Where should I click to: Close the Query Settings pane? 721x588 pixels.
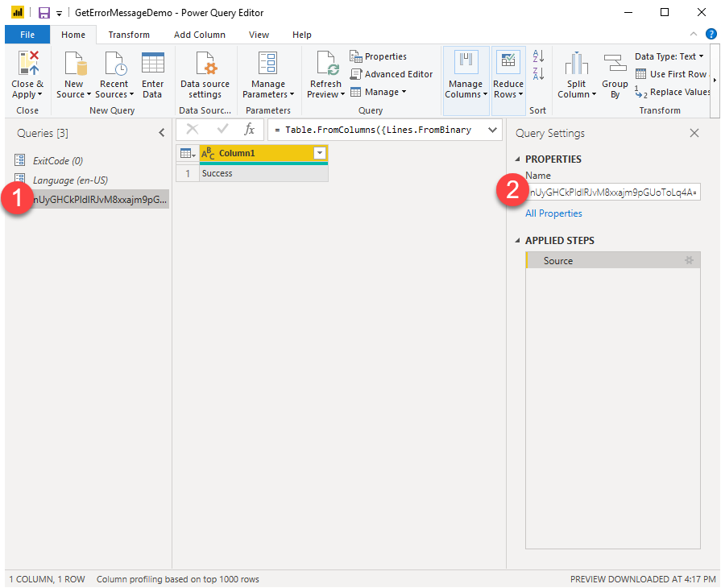click(x=694, y=133)
